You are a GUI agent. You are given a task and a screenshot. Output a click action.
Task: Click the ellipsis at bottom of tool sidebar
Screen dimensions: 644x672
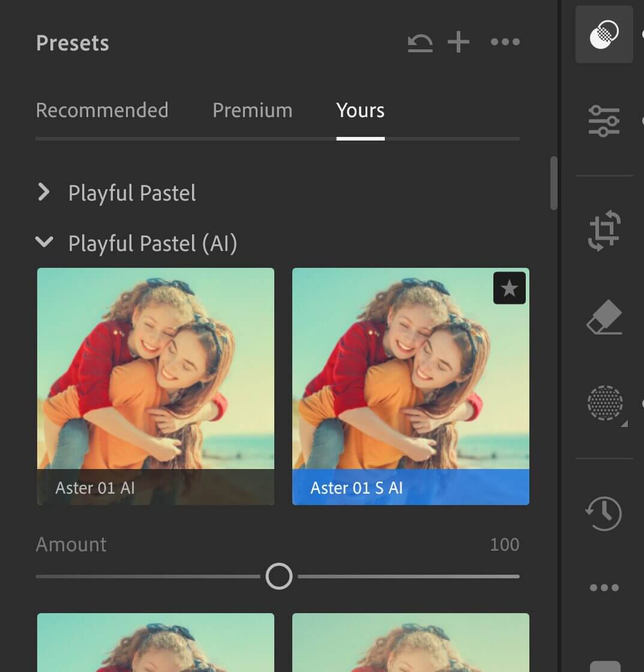pyautogui.click(x=604, y=588)
